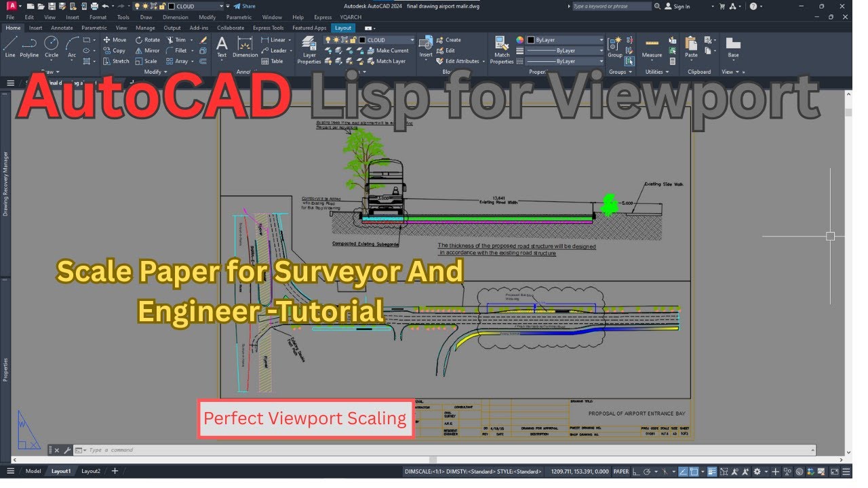Expand the Utilities panel flyout

click(x=657, y=71)
